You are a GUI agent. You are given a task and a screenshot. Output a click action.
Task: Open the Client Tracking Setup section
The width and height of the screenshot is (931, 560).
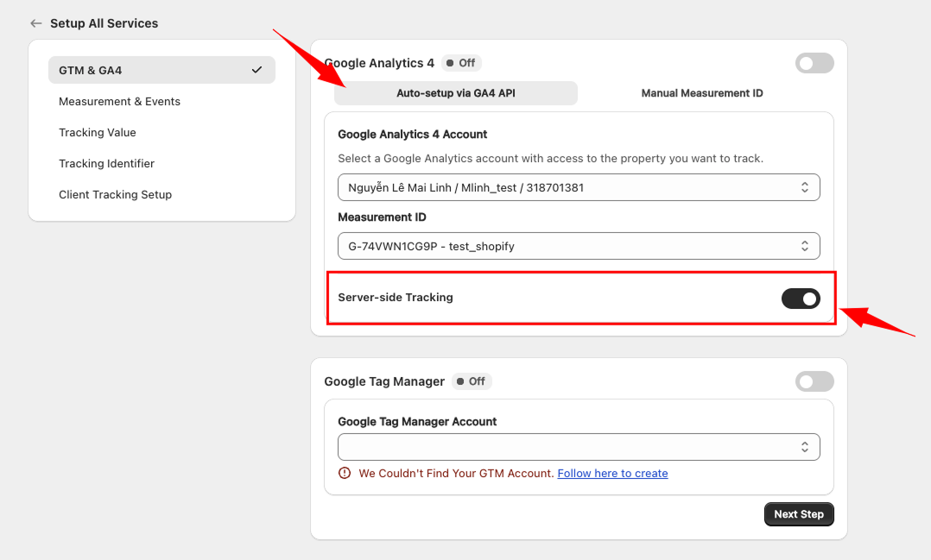coord(115,194)
